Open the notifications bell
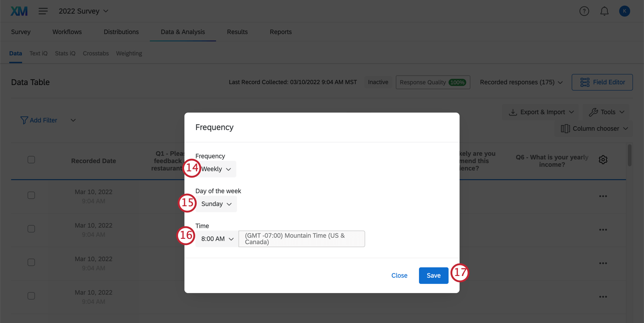The height and width of the screenshot is (323, 644). [604, 11]
